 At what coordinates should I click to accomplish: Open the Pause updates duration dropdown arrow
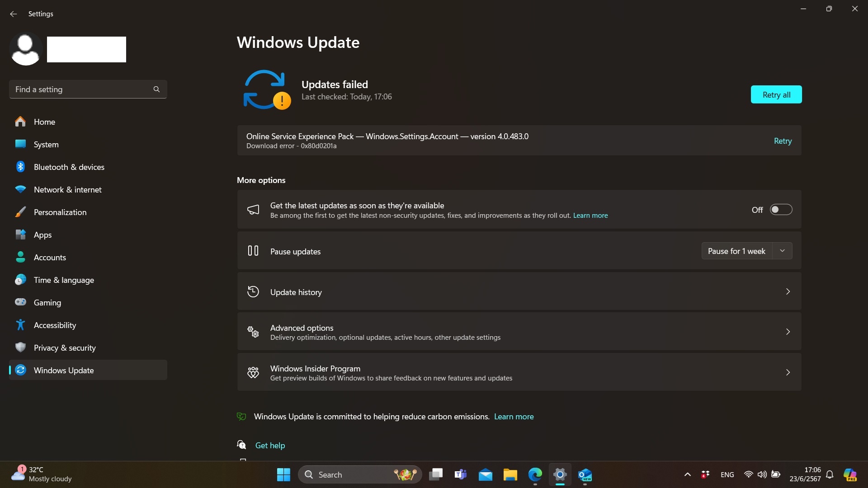coord(782,251)
